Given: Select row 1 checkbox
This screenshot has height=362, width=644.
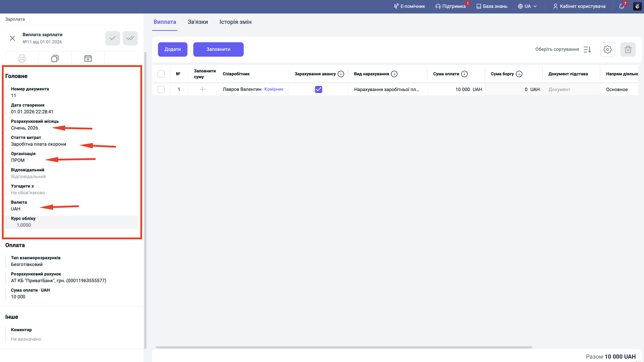Looking at the screenshot, I should [x=161, y=89].
